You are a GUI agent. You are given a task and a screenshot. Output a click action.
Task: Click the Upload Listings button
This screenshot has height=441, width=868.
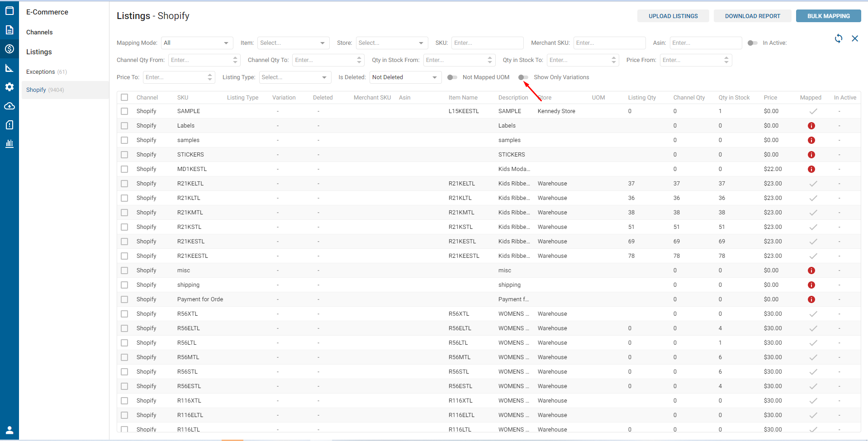[673, 16]
